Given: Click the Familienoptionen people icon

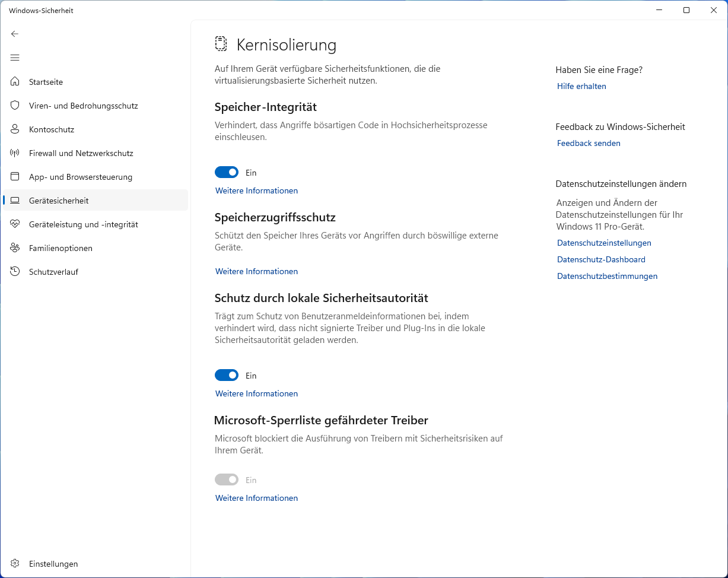Looking at the screenshot, I should (15, 248).
